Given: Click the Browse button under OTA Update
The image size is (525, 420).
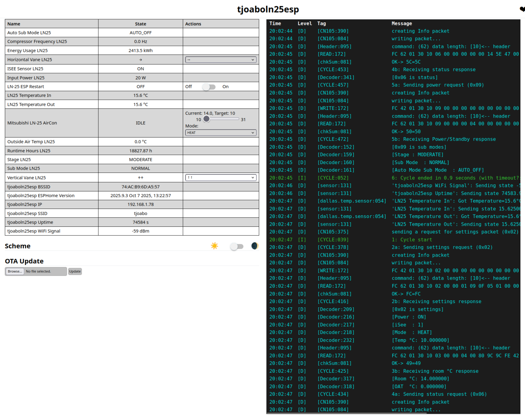Looking at the screenshot, I should pyautogui.click(x=14, y=271).
